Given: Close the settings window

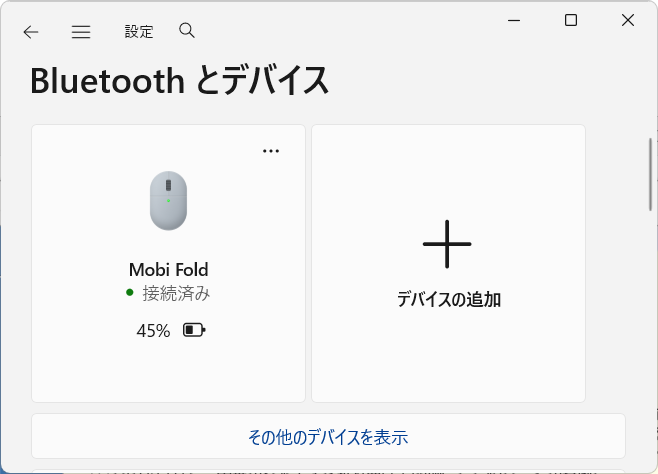Looking at the screenshot, I should [x=628, y=20].
